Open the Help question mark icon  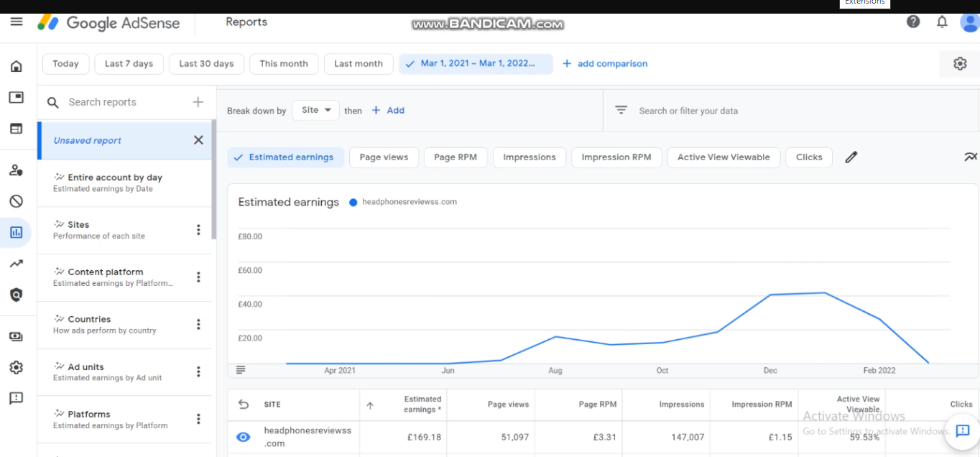point(913,22)
